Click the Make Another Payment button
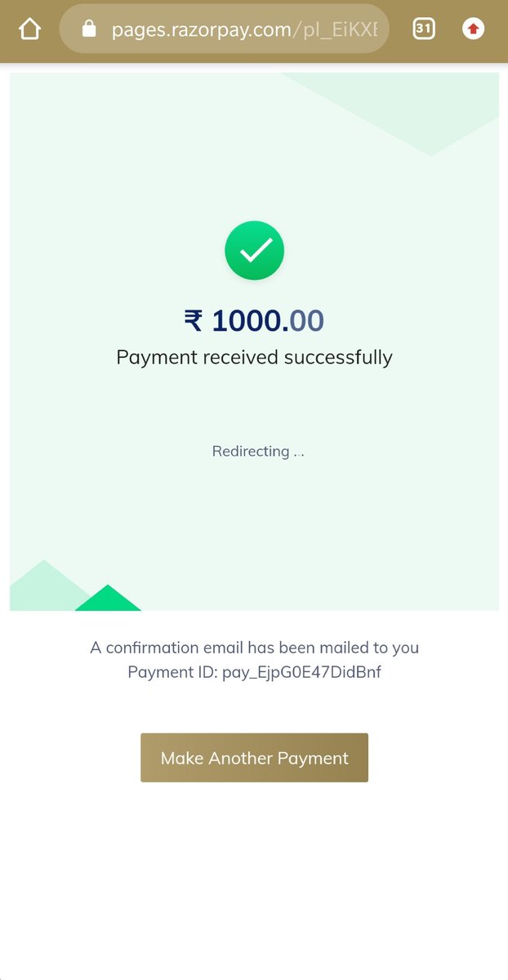This screenshot has height=980, width=508. tap(254, 758)
